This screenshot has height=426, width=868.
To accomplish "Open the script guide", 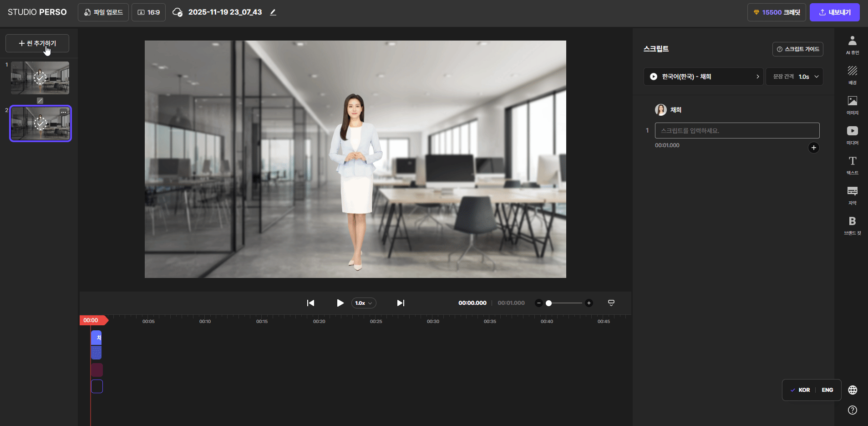I will click(x=797, y=49).
